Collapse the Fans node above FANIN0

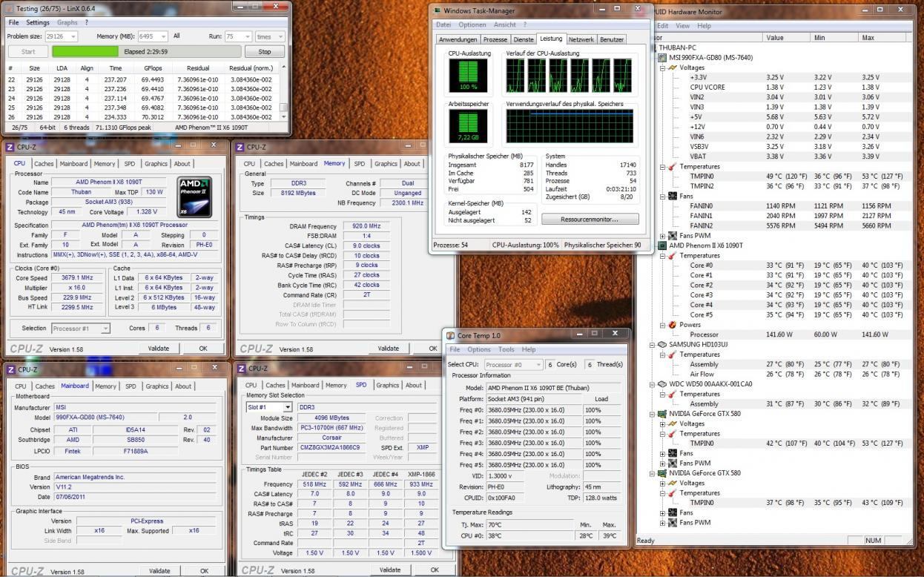(663, 196)
